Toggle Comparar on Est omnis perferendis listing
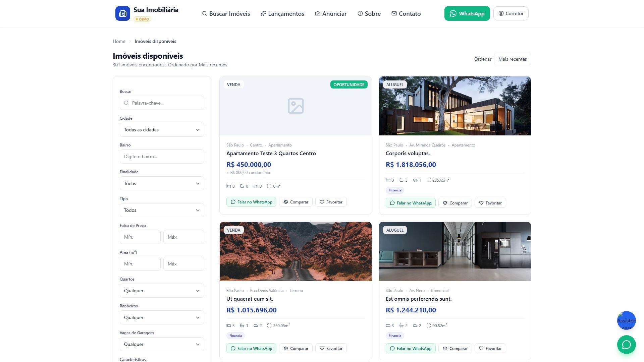The image size is (644, 362). [x=455, y=348]
